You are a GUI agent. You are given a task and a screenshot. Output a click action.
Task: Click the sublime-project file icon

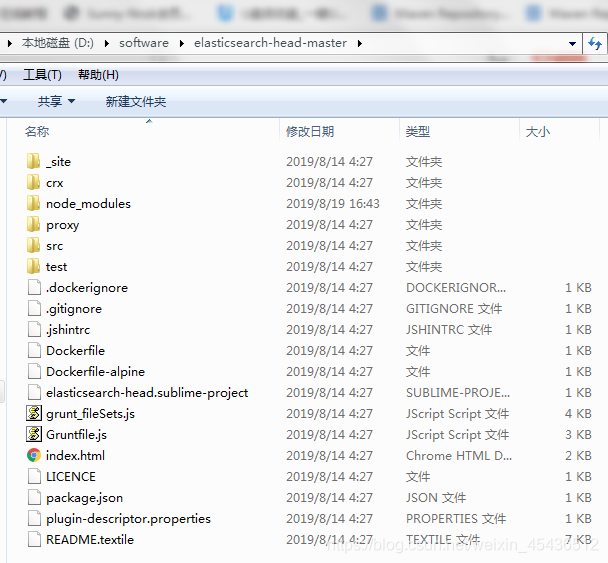pyautogui.click(x=34, y=392)
